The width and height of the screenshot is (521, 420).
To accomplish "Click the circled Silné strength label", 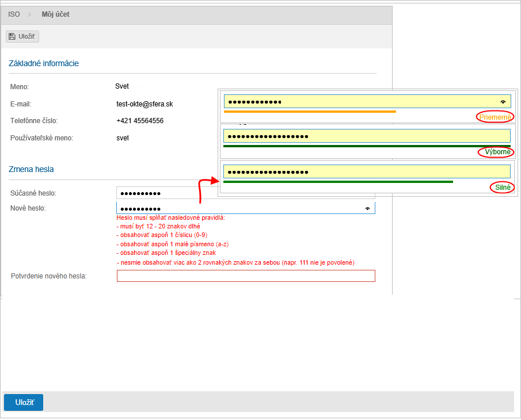I will click(x=503, y=188).
